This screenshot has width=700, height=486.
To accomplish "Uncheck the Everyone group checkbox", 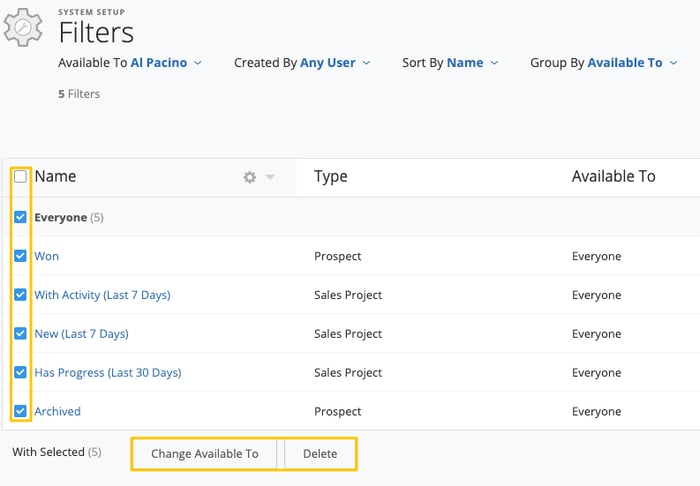I will coord(20,217).
